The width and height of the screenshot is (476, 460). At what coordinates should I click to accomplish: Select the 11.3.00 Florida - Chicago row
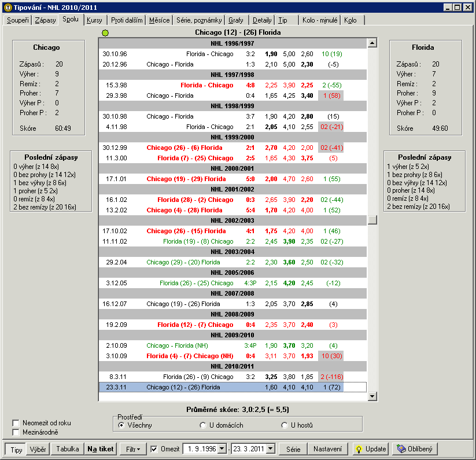point(233,158)
